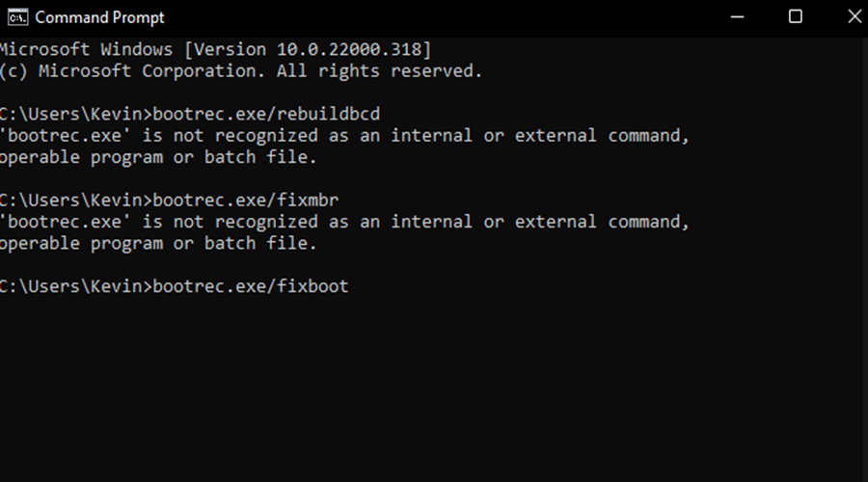Image resolution: width=868 pixels, height=482 pixels.
Task: Click the C:\Users\Kevin prompt before rebuildbcd
Action: pos(76,114)
